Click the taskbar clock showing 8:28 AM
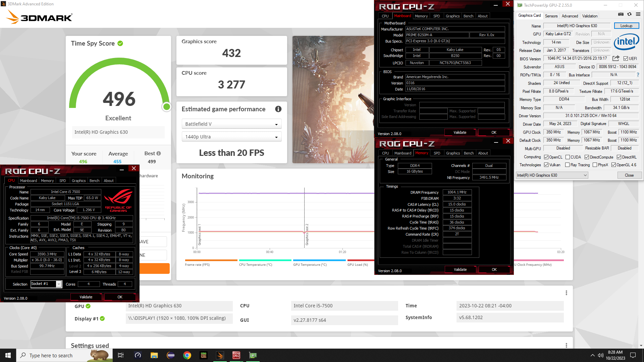 615,355
